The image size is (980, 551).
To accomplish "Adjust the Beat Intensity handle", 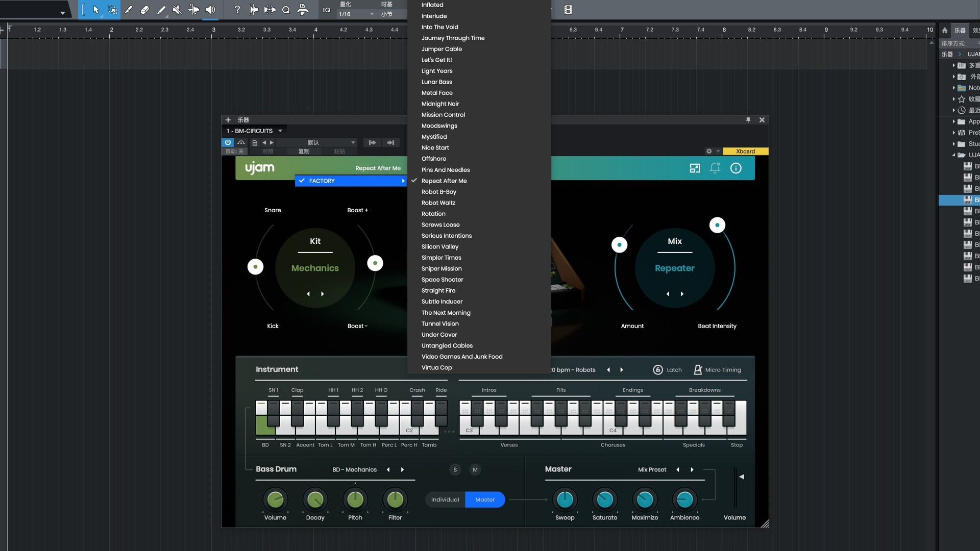I will [x=717, y=225].
